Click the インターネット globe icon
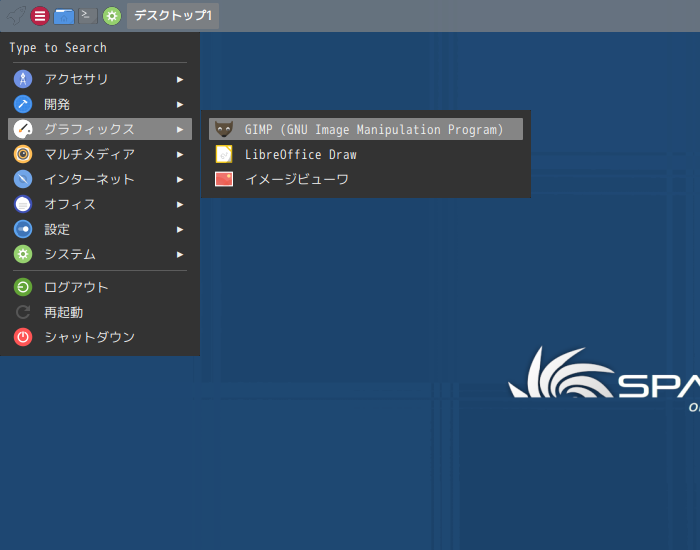Screen dimensions: 700x550 23,179
